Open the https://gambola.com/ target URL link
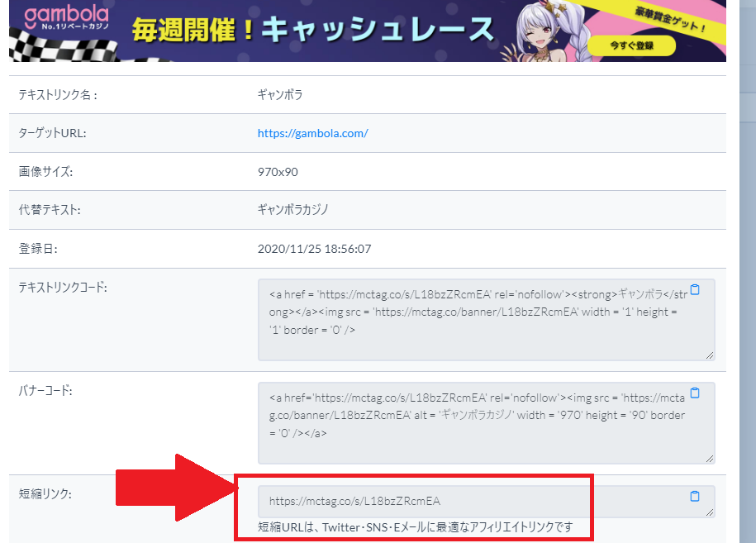The height and width of the screenshot is (543, 756). pos(312,133)
